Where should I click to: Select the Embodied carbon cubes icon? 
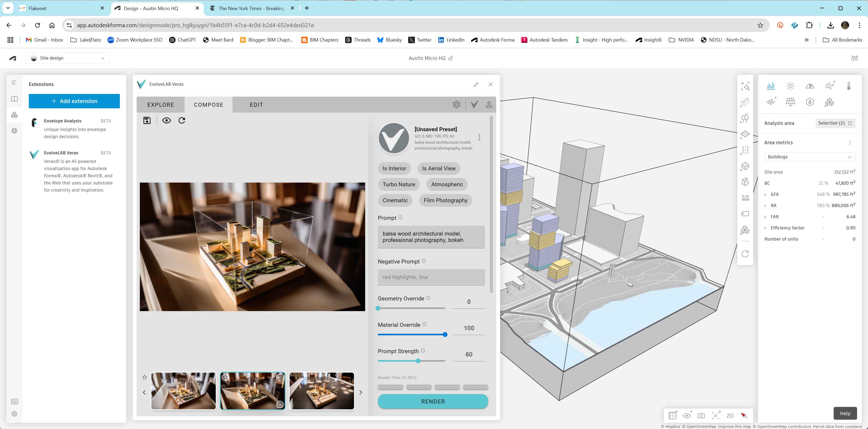coord(830,102)
